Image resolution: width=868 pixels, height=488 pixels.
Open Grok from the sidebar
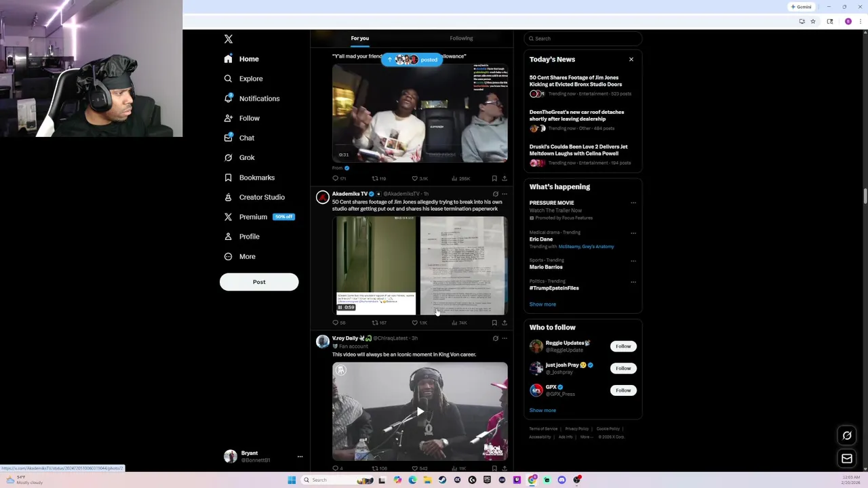pos(239,157)
